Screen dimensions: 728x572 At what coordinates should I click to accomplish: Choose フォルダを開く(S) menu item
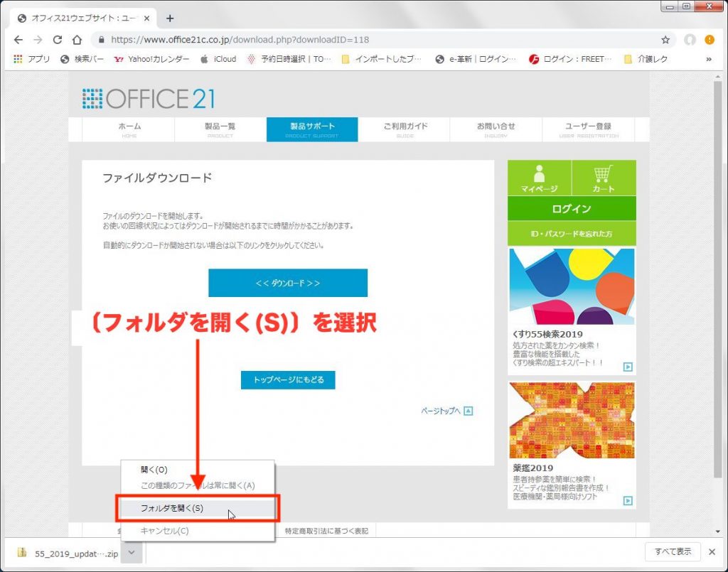pos(198,508)
